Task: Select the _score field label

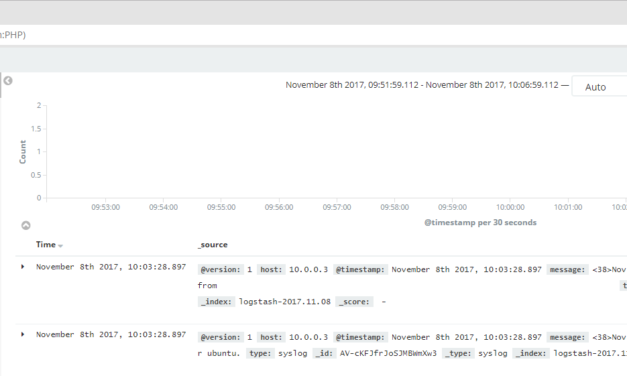Action: [354, 302]
